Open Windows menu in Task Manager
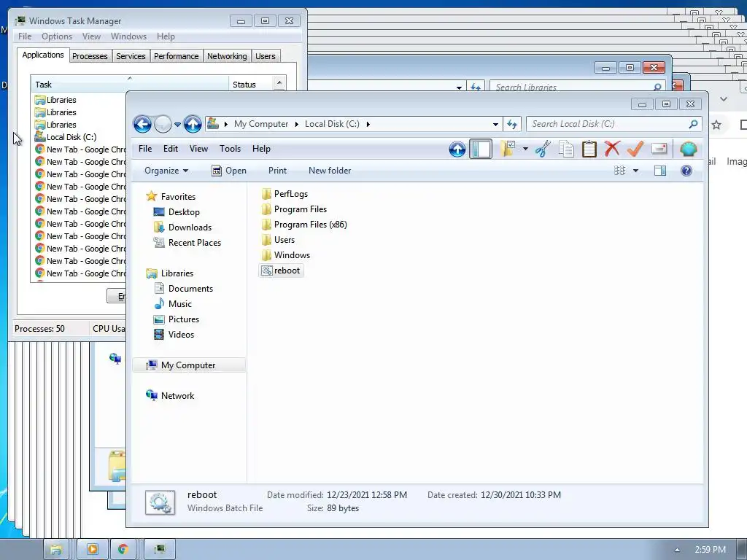The image size is (747, 560). coord(128,36)
